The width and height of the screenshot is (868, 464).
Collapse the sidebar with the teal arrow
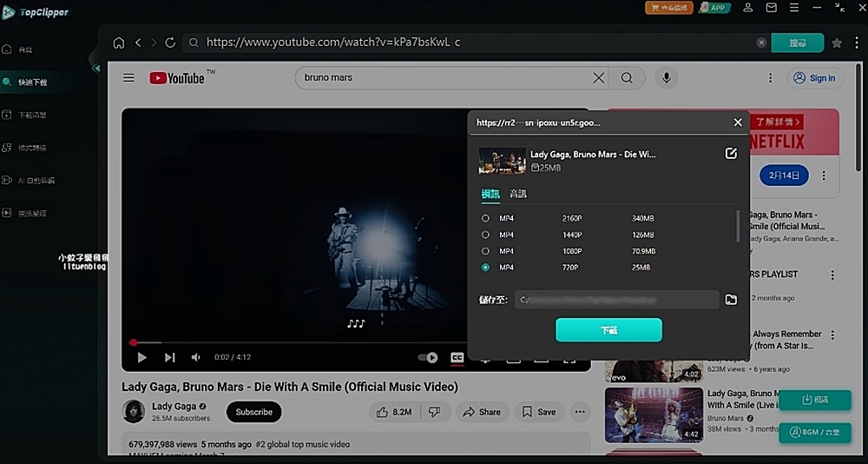[x=97, y=68]
